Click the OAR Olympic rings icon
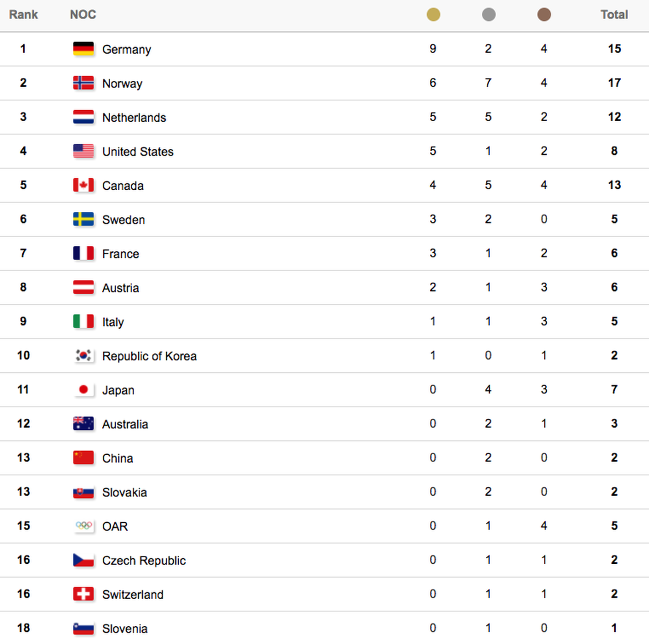The width and height of the screenshot is (649, 644). (x=83, y=526)
